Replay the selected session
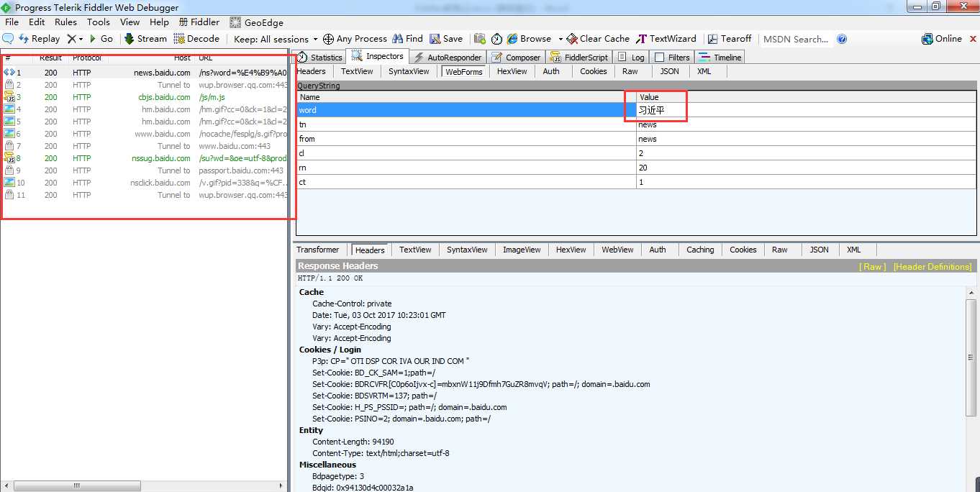Viewport: 980px width, 492px height. (x=40, y=39)
